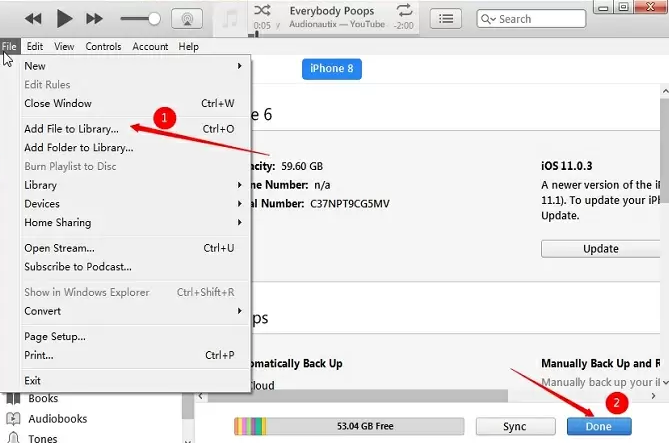Toggle the Repeat icon

pyautogui.click(x=404, y=11)
